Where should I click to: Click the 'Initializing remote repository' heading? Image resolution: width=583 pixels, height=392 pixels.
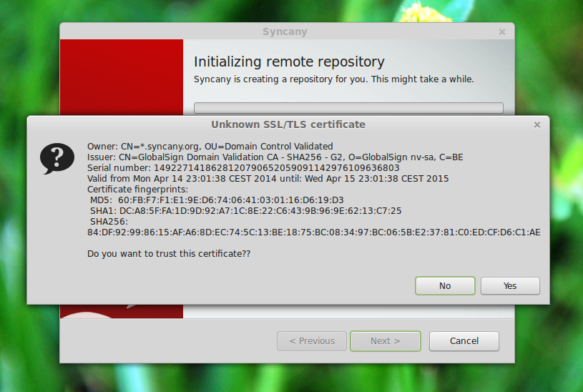click(289, 62)
